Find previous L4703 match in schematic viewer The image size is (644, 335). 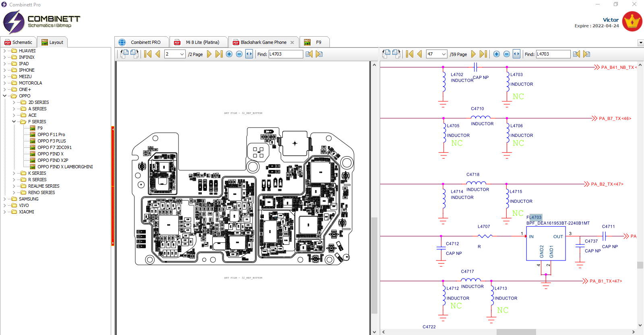[x=576, y=54]
